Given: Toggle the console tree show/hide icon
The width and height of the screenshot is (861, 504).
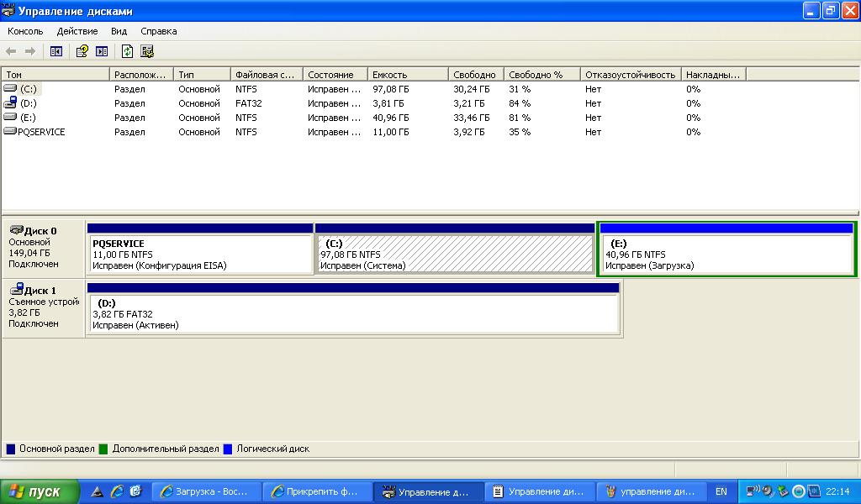Looking at the screenshot, I should 56,51.
